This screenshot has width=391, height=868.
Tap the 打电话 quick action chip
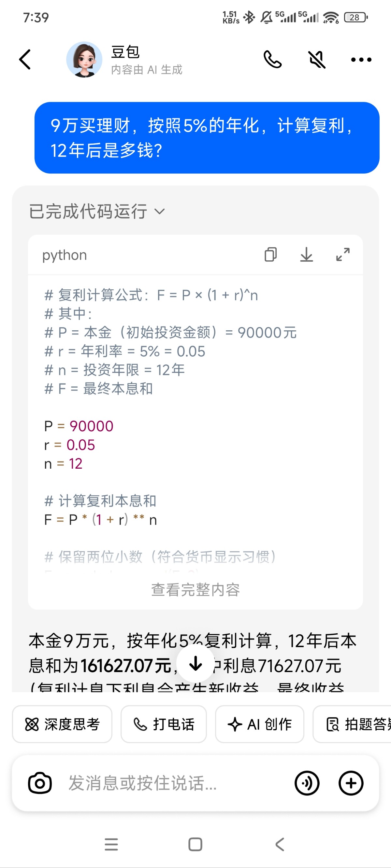click(164, 724)
